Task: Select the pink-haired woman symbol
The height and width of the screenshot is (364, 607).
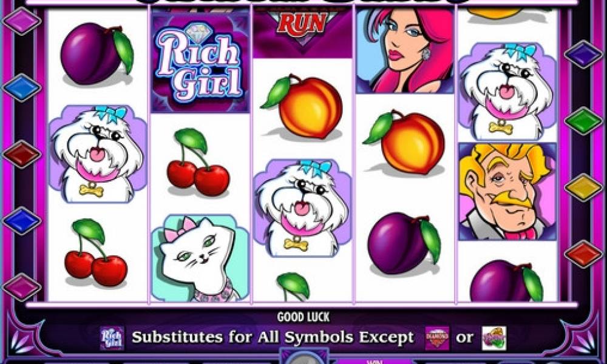Action: coord(405,51)
